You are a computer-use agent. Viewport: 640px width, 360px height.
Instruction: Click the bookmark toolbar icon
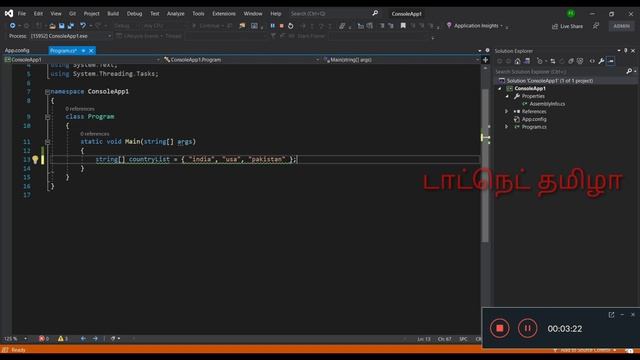click(x=403, y=26)
